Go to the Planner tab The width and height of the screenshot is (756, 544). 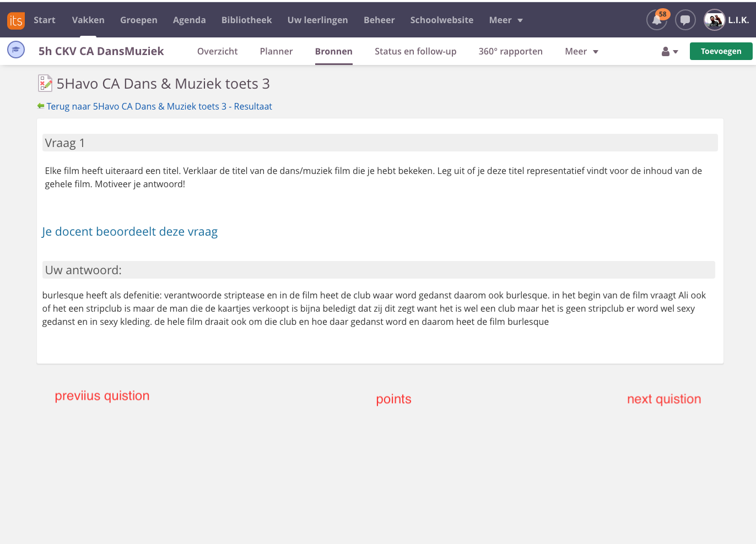(x=276, y=52)
